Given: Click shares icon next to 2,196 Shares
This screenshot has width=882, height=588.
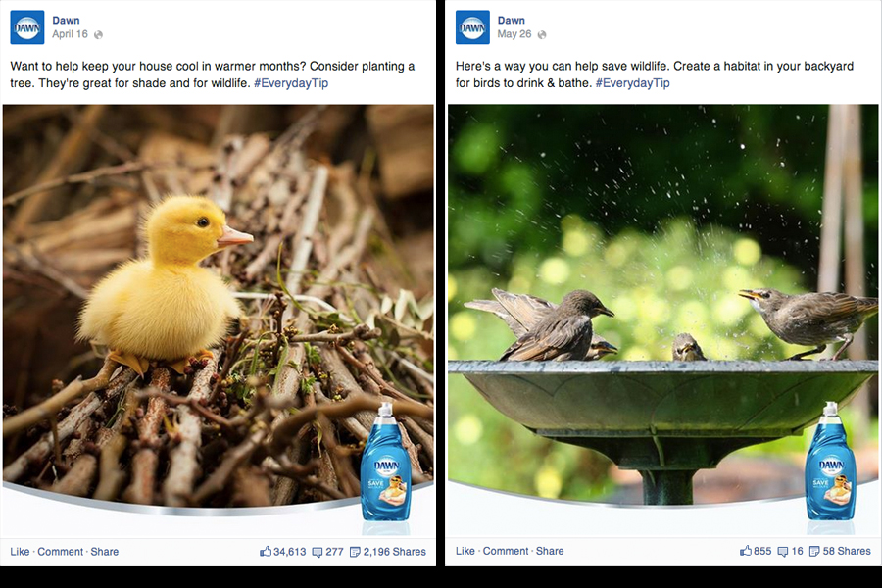Looking at the screenshot, I should pos(355,552).
